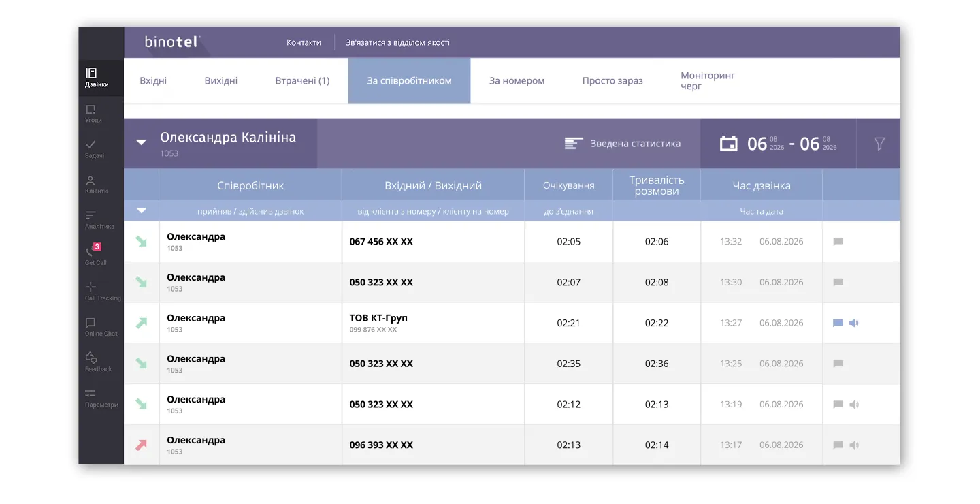Click the filter funnel icon
Screen dimensions: 980x504
pos(879,144)
